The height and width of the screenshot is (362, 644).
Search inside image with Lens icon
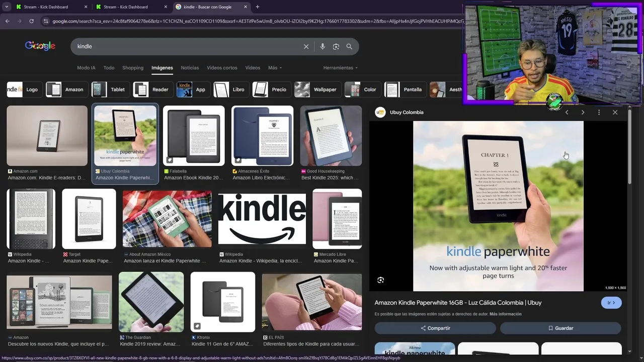tap(381, 280)
